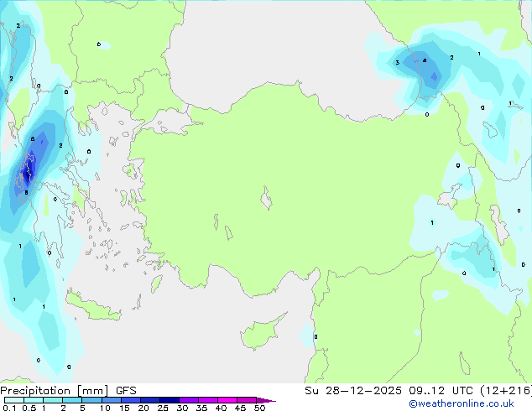Click the legend swatch between 20 and 25
The height and width of the screenshot is (411, 532).
(149, 400)
